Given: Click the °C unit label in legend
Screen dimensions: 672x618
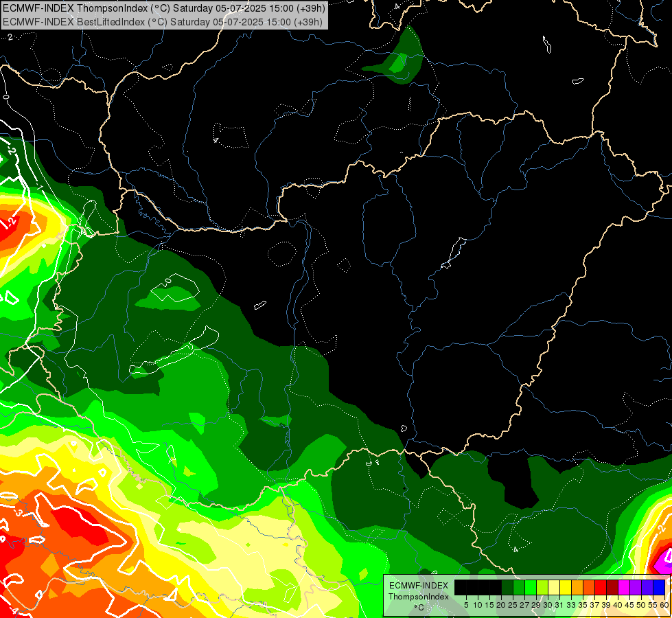Looking at the screenshot, I should coord(419,608).
